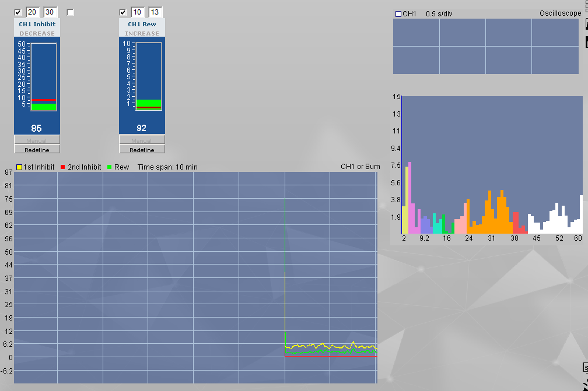
Task: Click the Manual button under CH1 Rew
Action: pos(142,140)
